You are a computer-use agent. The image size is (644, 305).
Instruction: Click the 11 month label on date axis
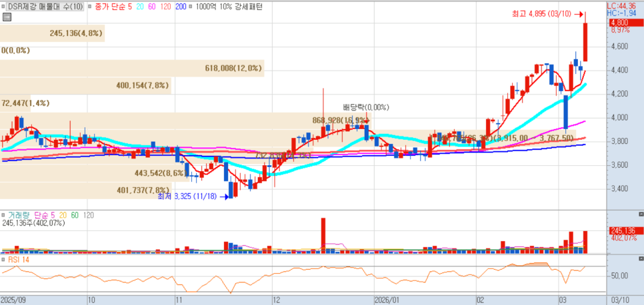(x=180, y=300)
